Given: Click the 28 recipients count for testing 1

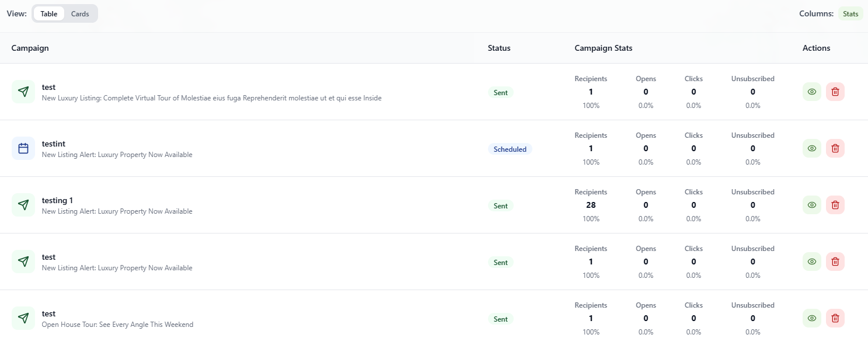Looking at the screenshot, I should [591, 205].
